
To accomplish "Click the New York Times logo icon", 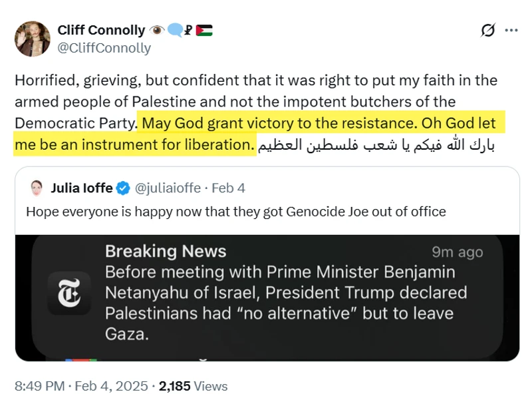I will point(69,292).
